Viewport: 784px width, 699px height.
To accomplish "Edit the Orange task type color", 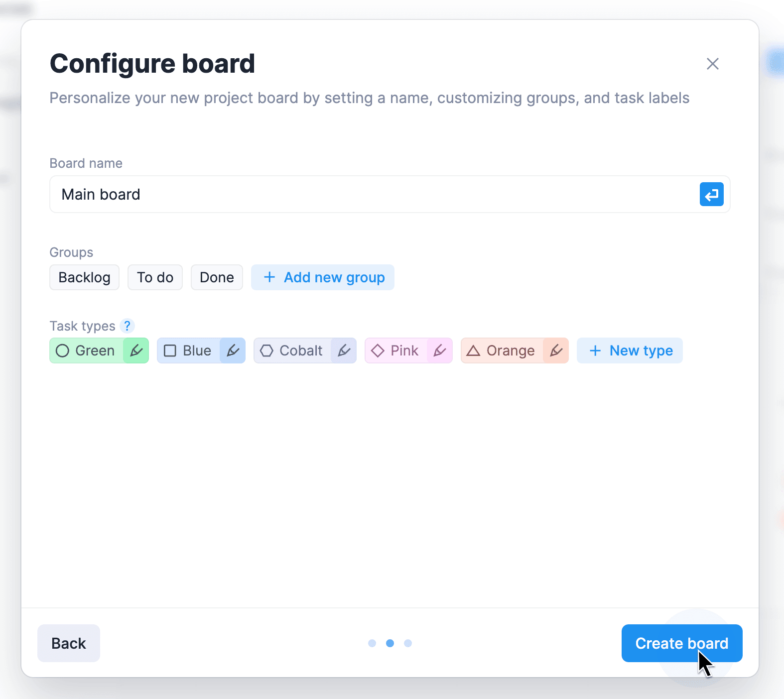I will [556, 350].
